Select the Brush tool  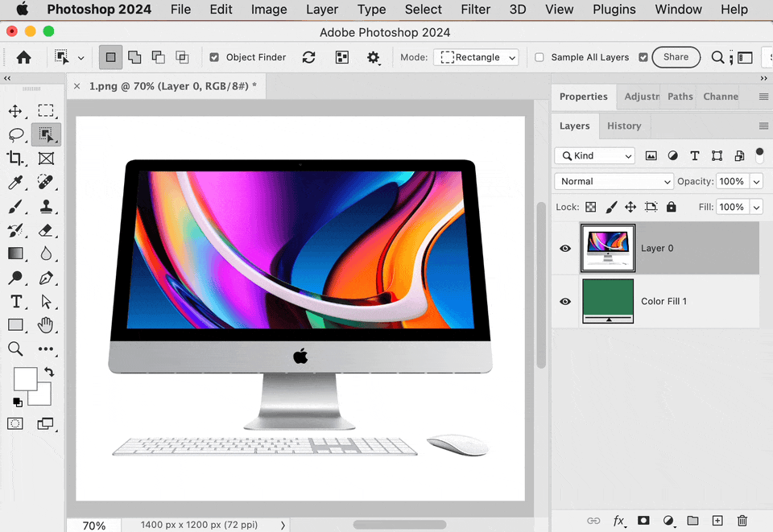click(x=15, y=206)
